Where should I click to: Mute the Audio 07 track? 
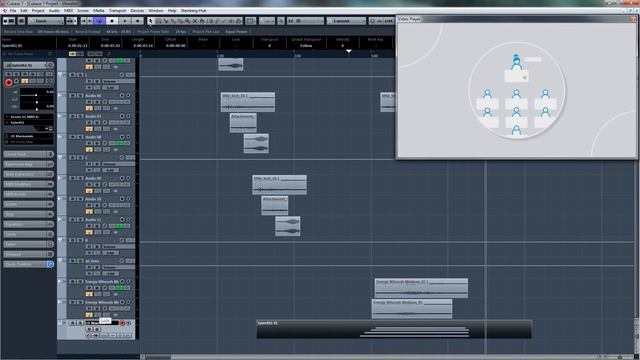point(73,116)
